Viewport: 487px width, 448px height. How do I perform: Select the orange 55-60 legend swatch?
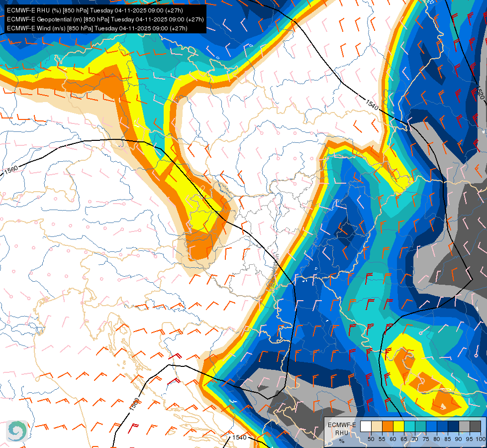tap(388, 426)
